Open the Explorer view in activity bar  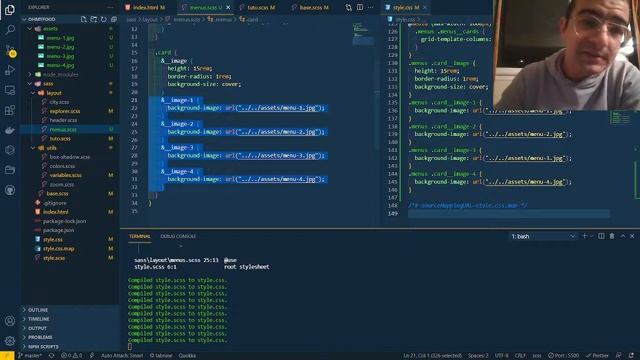point(10,9)
